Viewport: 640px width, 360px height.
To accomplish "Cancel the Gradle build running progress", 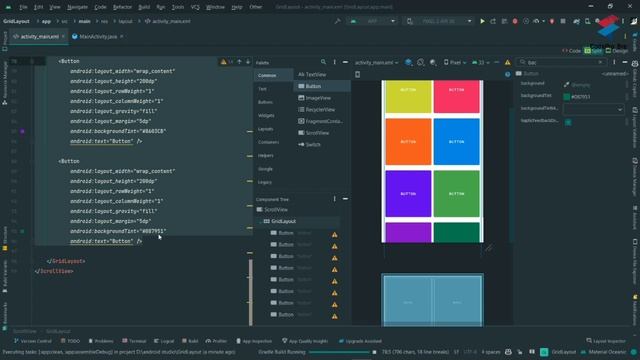I will (x=374, y=352).
